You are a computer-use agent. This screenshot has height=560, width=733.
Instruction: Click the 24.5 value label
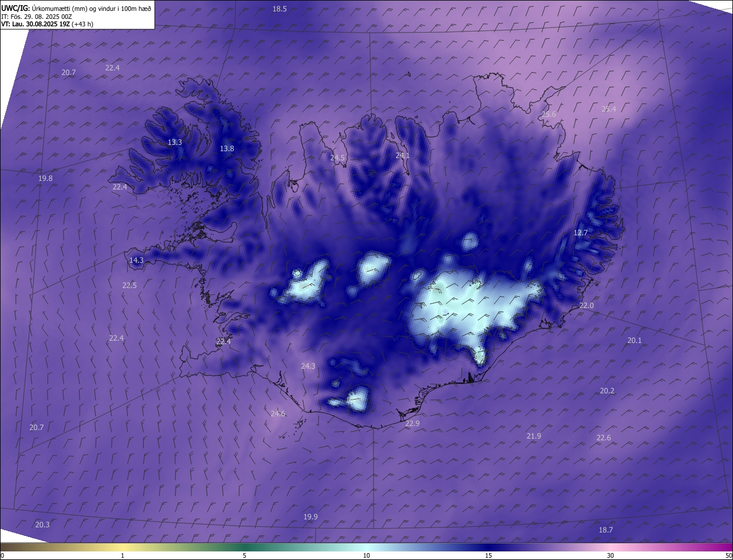click(x=338, y=157)
